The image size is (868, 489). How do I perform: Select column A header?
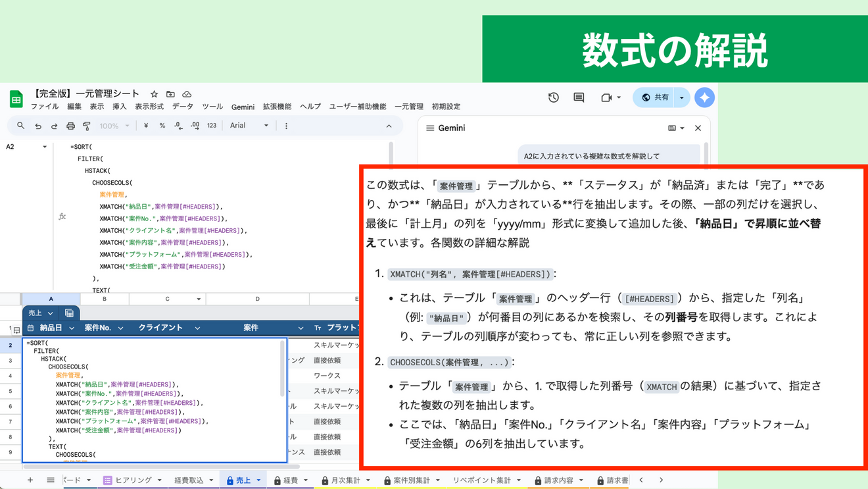(x=51, y=299)
